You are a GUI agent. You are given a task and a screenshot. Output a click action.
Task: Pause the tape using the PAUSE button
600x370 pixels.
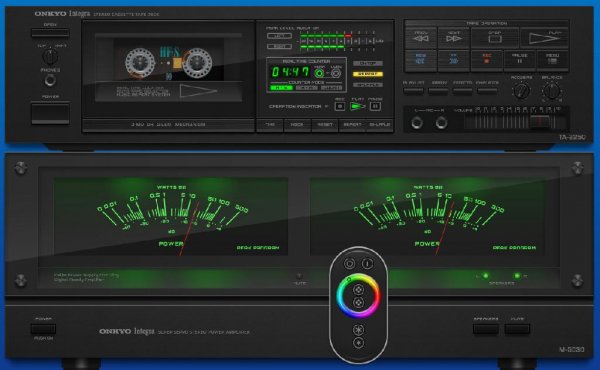[520, 60]
